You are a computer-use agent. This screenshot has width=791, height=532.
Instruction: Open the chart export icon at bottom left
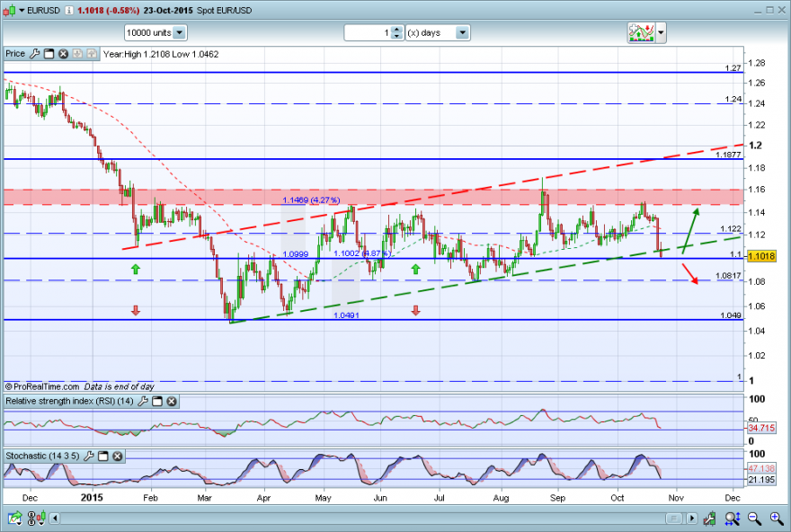click(x=14, y=518)
